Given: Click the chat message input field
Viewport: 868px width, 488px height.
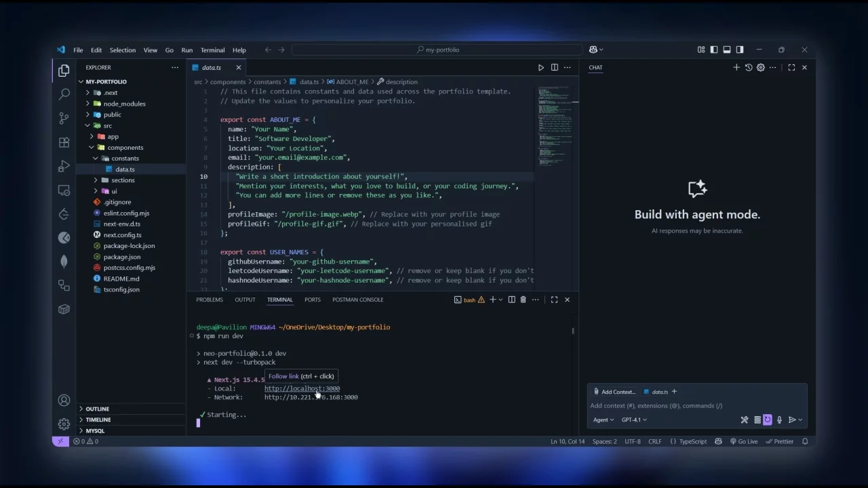Looking at the screenshot, I should point(697,406).
